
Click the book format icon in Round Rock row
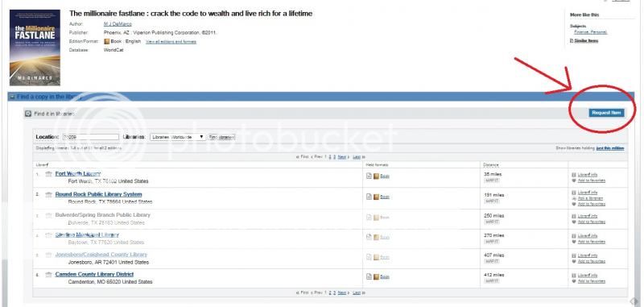(376, 197)
